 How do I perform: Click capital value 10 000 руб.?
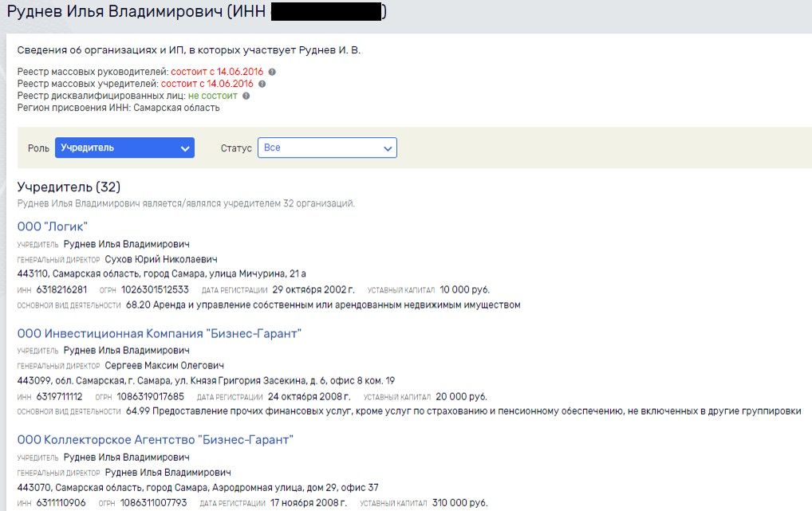coord(464,289)
